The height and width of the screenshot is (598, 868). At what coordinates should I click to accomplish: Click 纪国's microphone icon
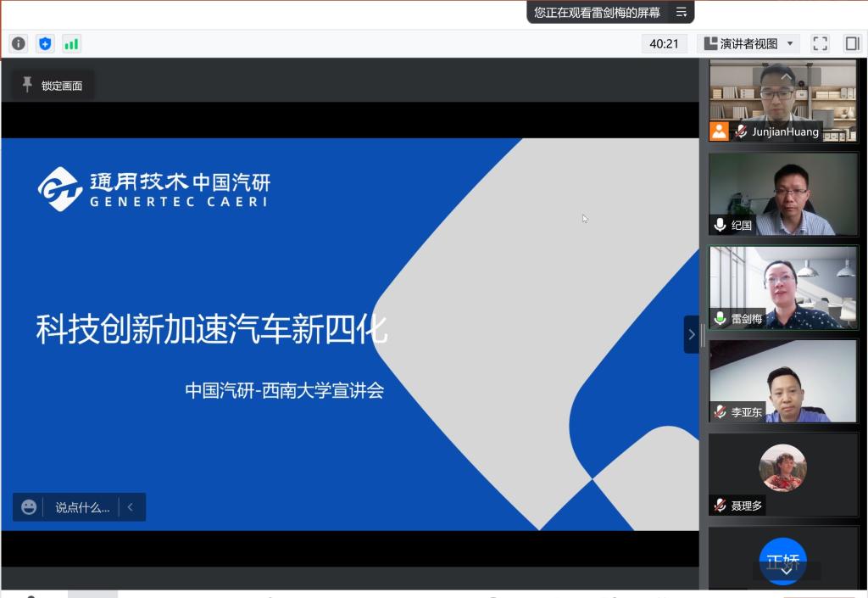coord(720,225)
